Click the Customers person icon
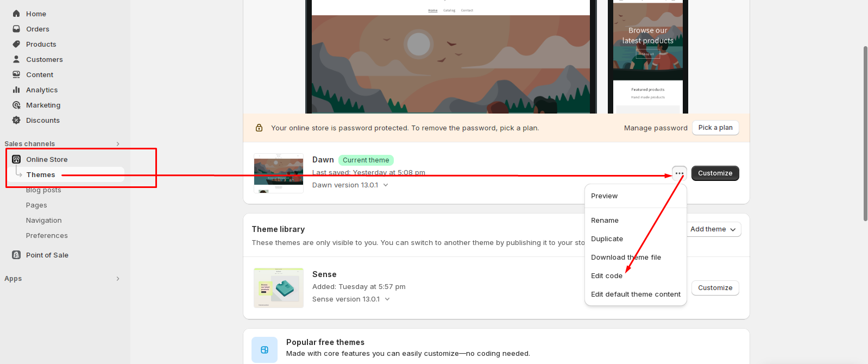Viewport: 868px width, 364px height. click(x=16, y=59)
